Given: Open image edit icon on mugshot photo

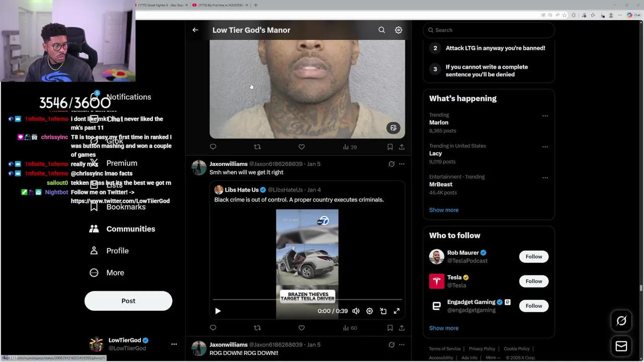Looking at the screenshot, I should [393, 128].
